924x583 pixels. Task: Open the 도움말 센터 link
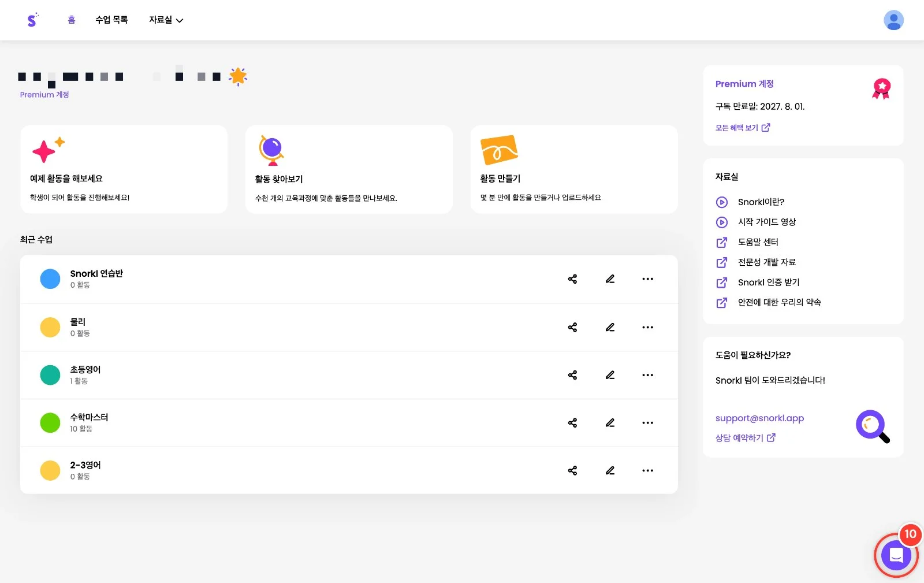[x=747, y=242]
